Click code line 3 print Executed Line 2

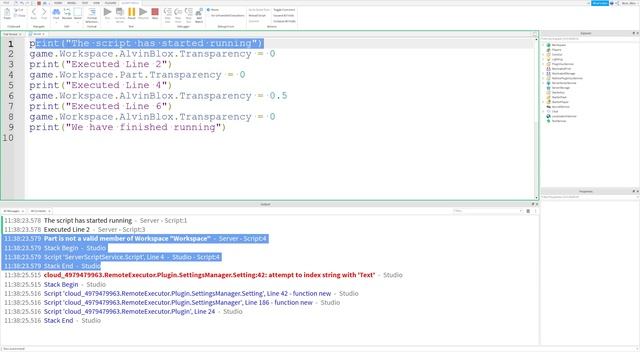[100, 64]
